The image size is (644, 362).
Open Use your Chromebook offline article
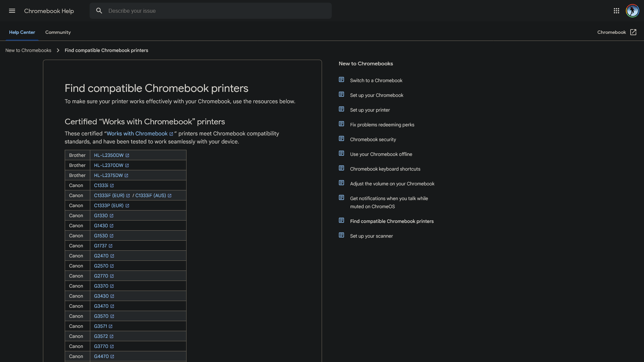[381, 154]
